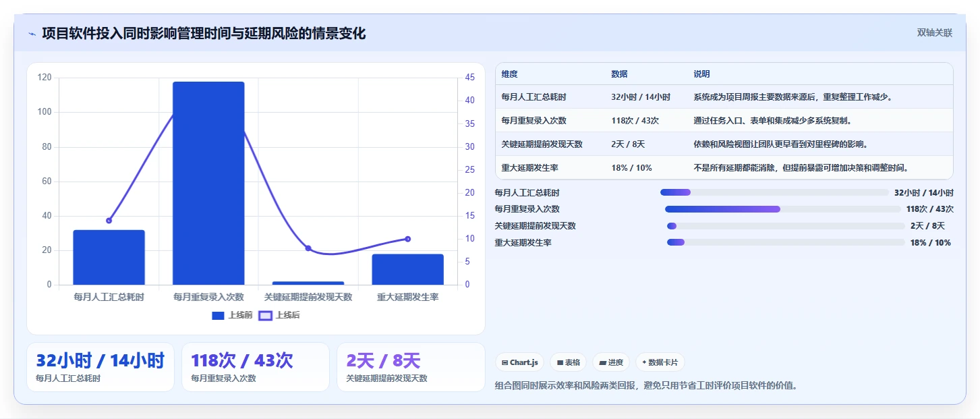This screenshot has height=419, width=980.
Task: Click the 关键延期提前发现天数 progress bar
Action: (785, 226)
